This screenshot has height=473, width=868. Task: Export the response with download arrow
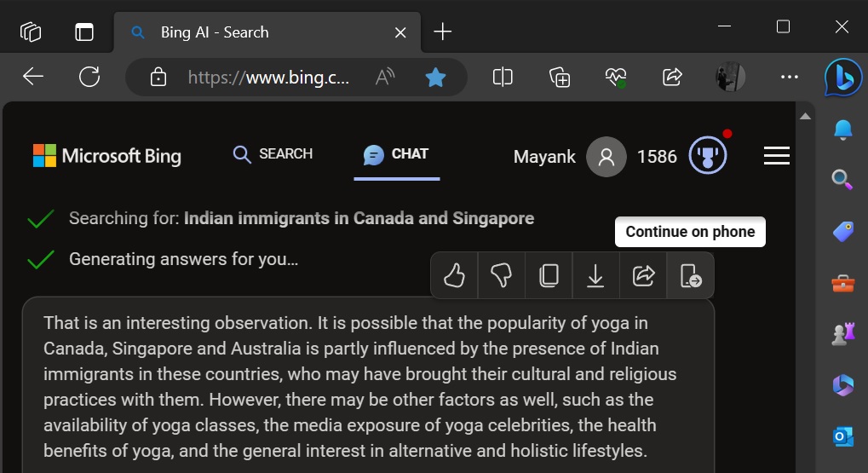click(x=595, y=275)
